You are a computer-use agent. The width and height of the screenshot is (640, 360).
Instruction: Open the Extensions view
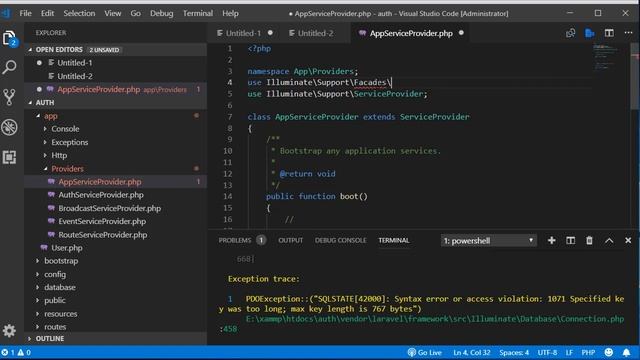(9, 157)
